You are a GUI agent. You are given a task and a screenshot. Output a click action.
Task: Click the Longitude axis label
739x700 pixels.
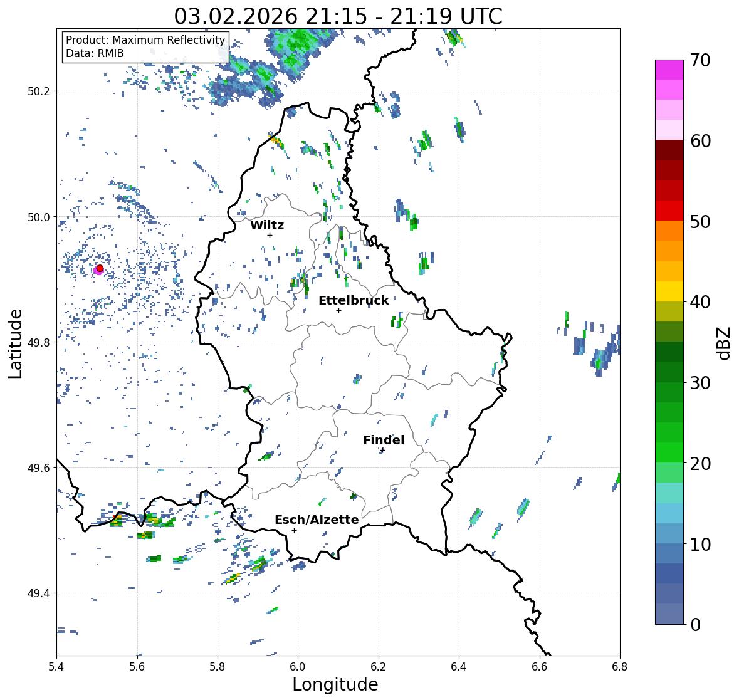[335, 684]
